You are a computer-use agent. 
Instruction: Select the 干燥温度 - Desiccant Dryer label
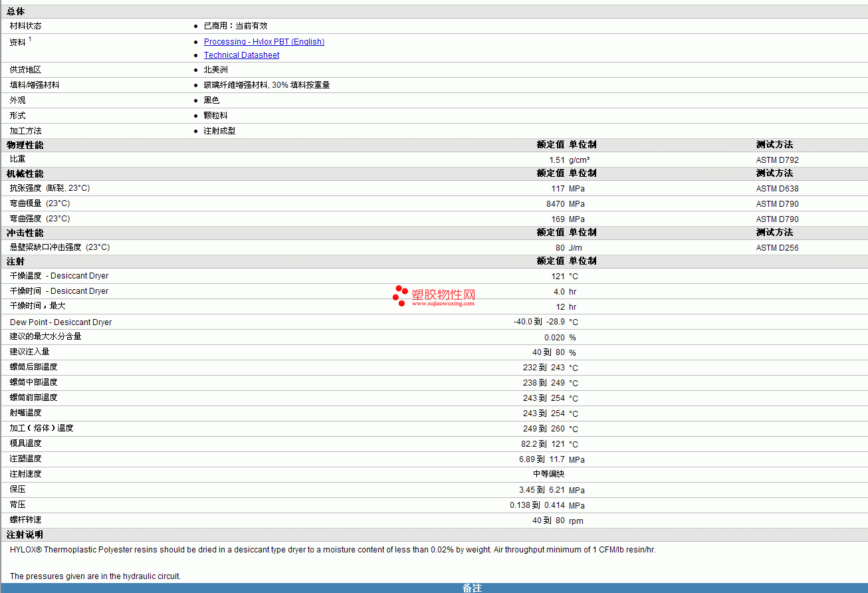[x=59, y=276]
